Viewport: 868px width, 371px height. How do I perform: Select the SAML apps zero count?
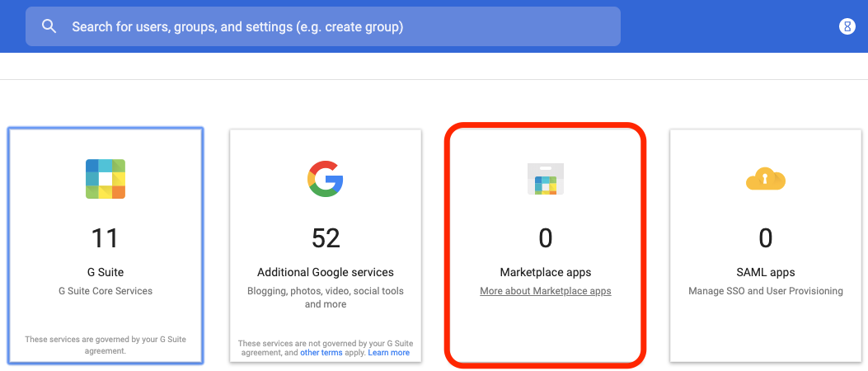[766, 238]
